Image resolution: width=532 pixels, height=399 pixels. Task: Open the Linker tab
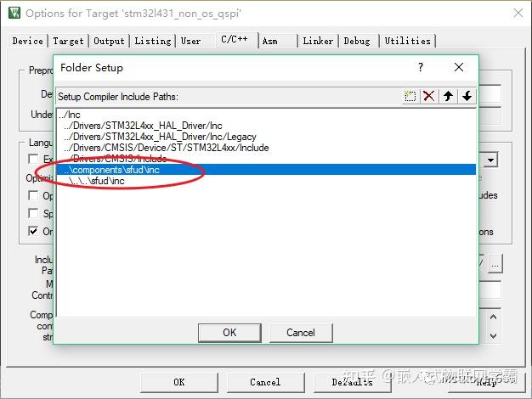318,41
